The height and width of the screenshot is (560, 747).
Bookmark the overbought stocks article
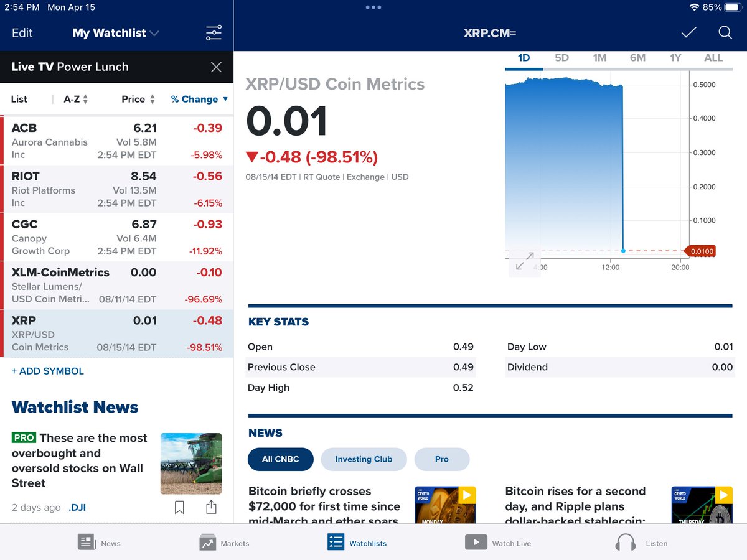tap(179, 507)
